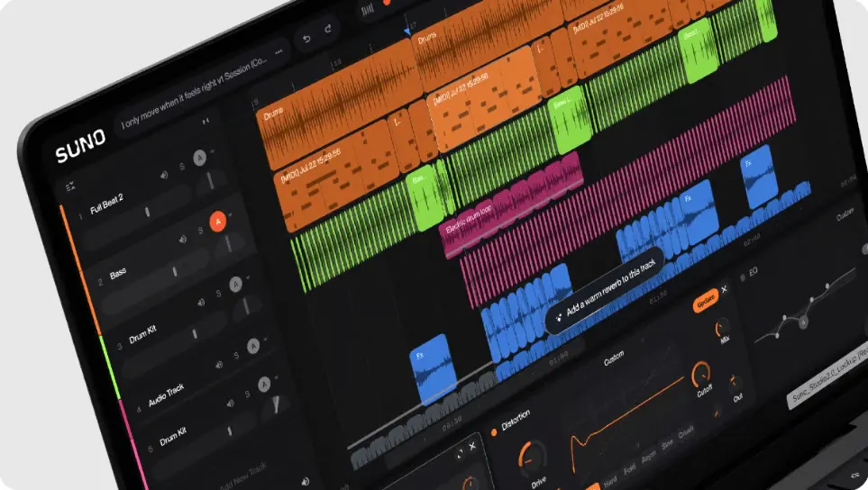Select the pink Electric drum loop clip
The width and height of the screenshot is (868, 490).
(x=513, y=204)
